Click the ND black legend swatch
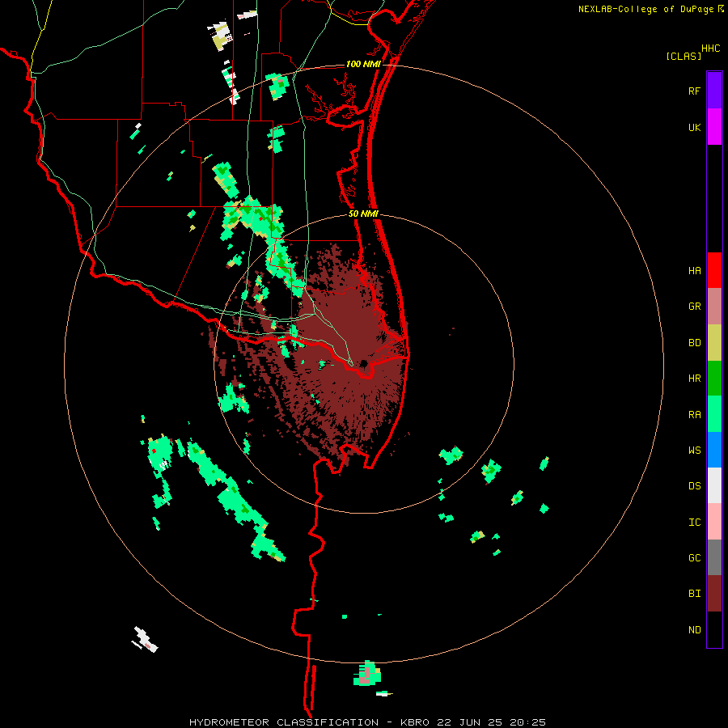The image size is (728, 728). (x=714, y=629)
